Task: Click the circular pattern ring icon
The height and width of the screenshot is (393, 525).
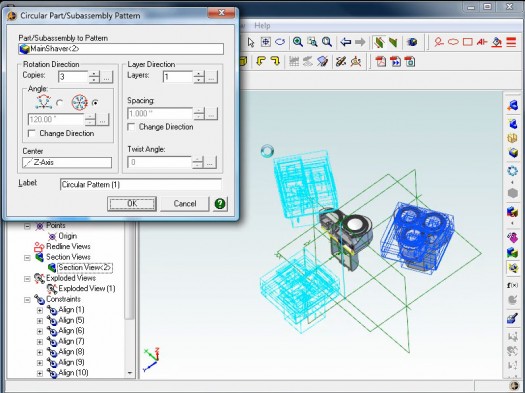Action: click(513, 171)
